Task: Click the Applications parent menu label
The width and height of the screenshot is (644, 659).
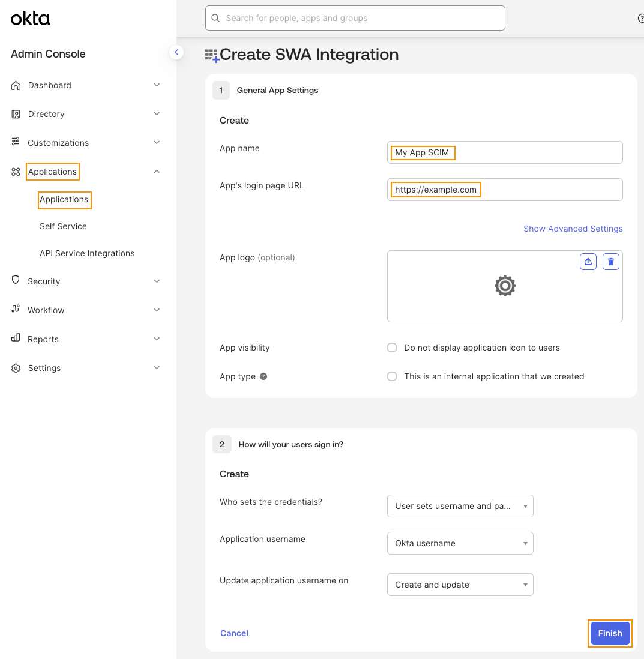Action: 53,172
